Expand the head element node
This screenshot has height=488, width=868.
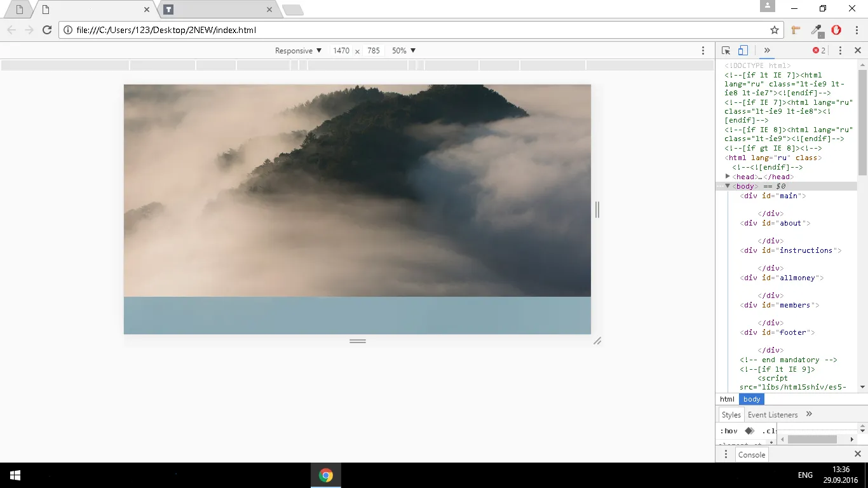coord(728,177)
